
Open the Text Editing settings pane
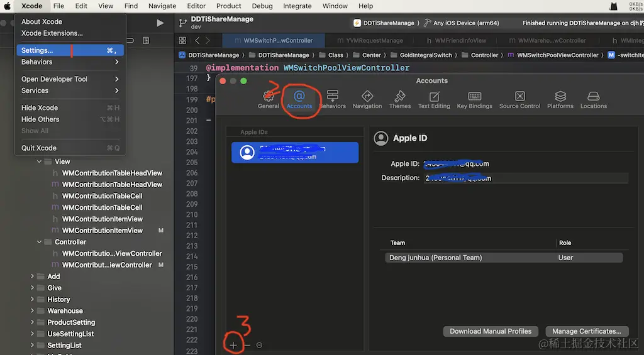point(434,99)
